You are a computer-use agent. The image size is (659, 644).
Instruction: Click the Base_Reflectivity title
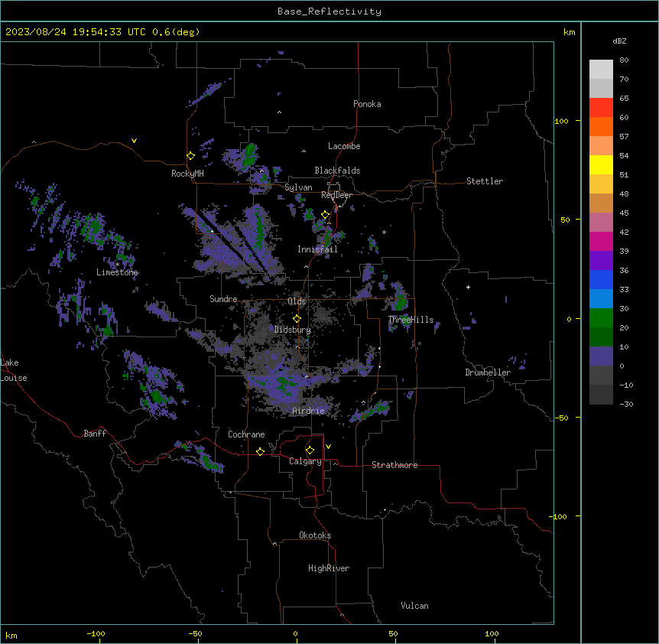pyautogui.click(x=329, y=11)
